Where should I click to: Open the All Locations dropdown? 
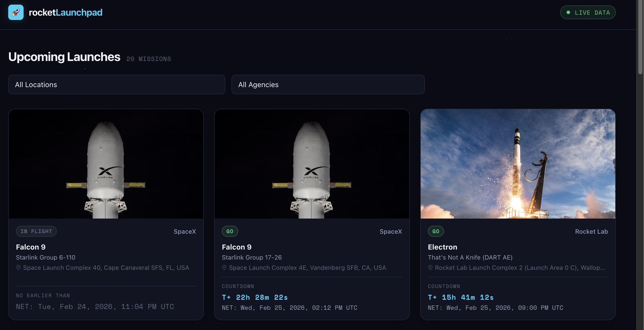coord(117,85)
